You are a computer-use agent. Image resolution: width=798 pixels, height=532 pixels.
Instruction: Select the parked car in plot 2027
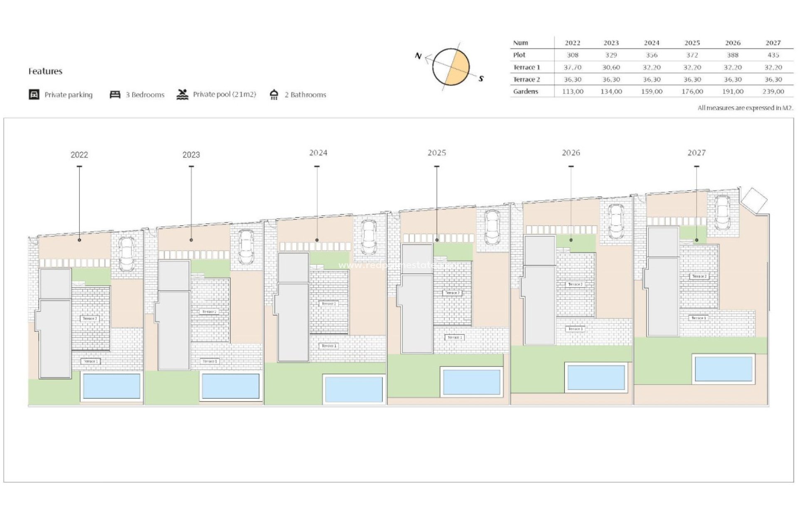tap(723, 212)
